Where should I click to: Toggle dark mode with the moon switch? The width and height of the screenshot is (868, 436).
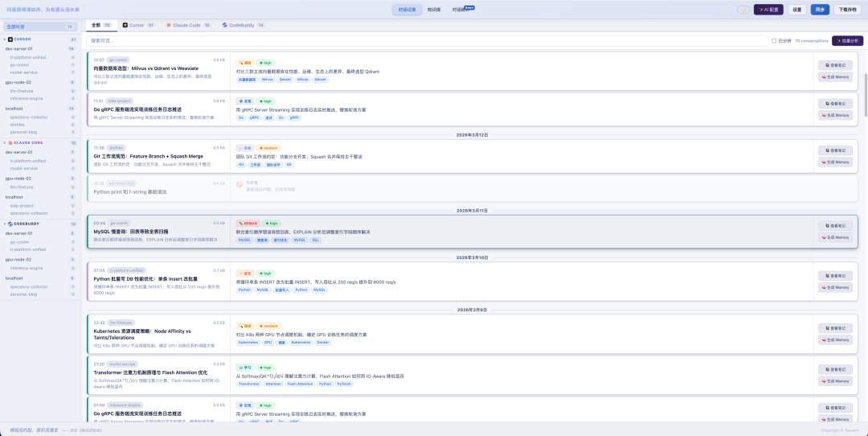(743, 10)
